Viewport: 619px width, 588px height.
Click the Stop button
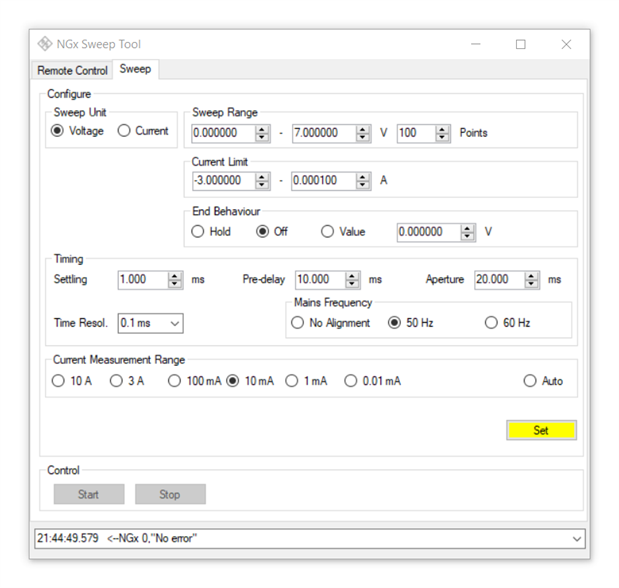point(170,494)
